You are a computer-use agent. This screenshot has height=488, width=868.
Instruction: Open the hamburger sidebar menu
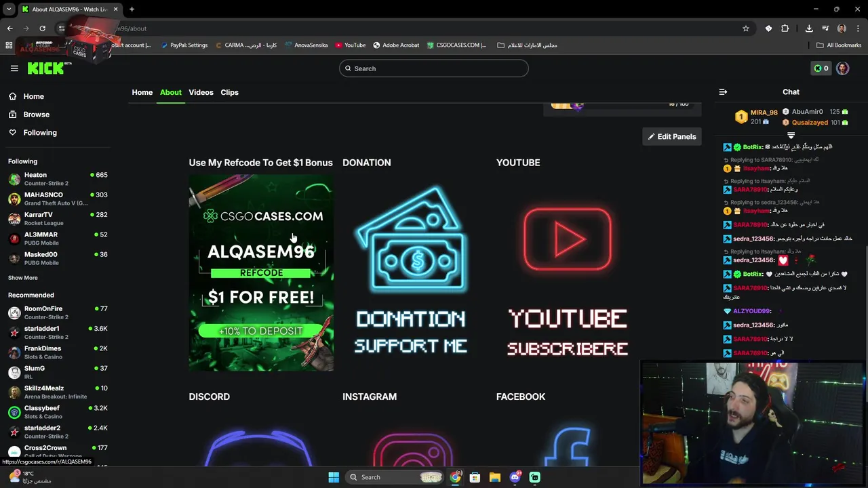tap(14, 68)
